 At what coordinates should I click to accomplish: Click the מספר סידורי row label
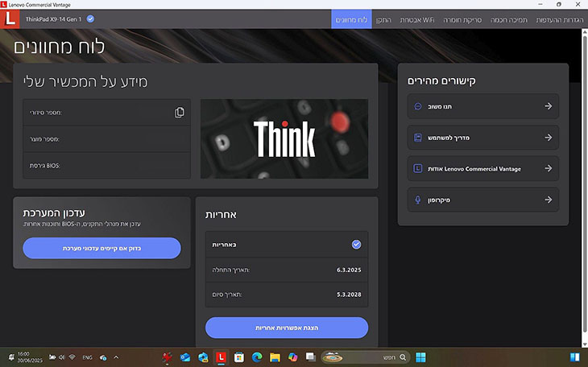(46, 113)
